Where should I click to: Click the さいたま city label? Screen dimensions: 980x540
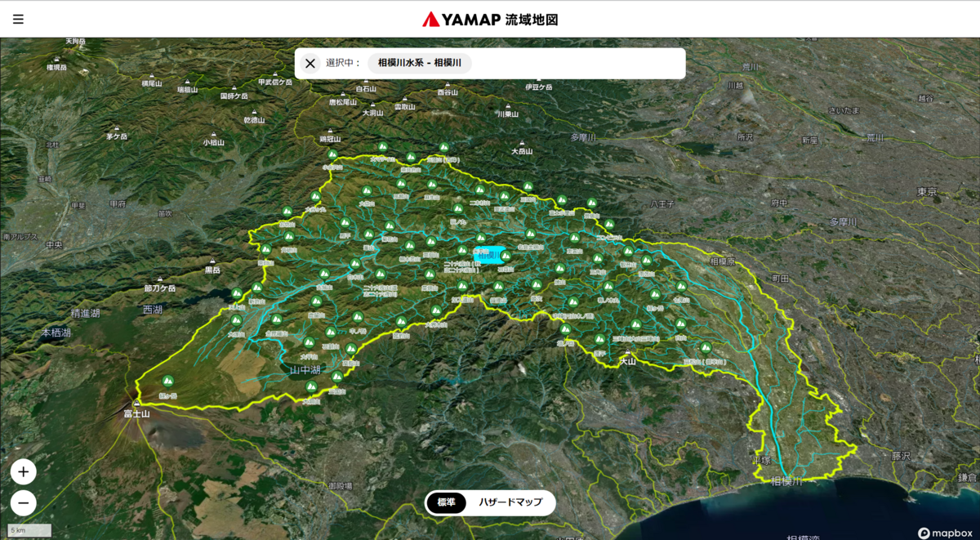click(844, 110)
